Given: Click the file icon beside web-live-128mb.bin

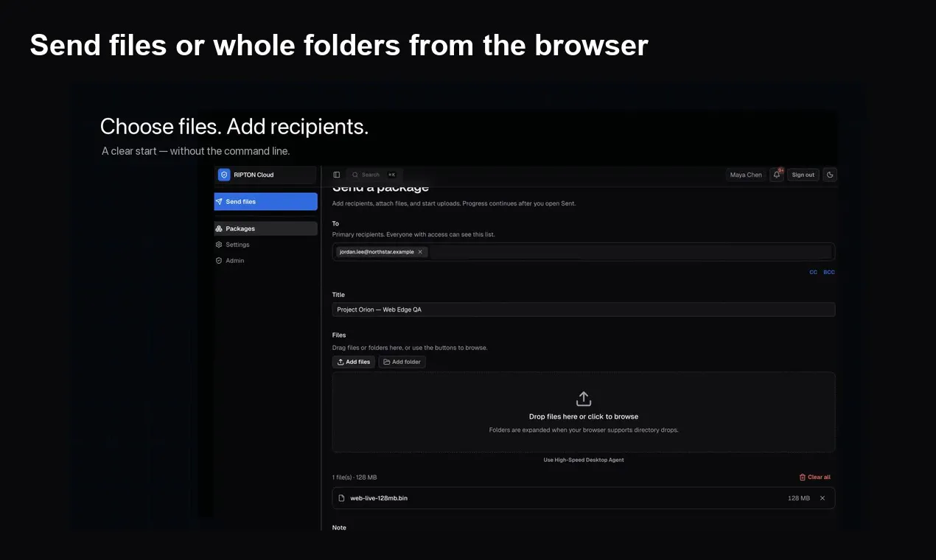Looking at the screenshot, I should pyautogui.click(x=341, y=498).
